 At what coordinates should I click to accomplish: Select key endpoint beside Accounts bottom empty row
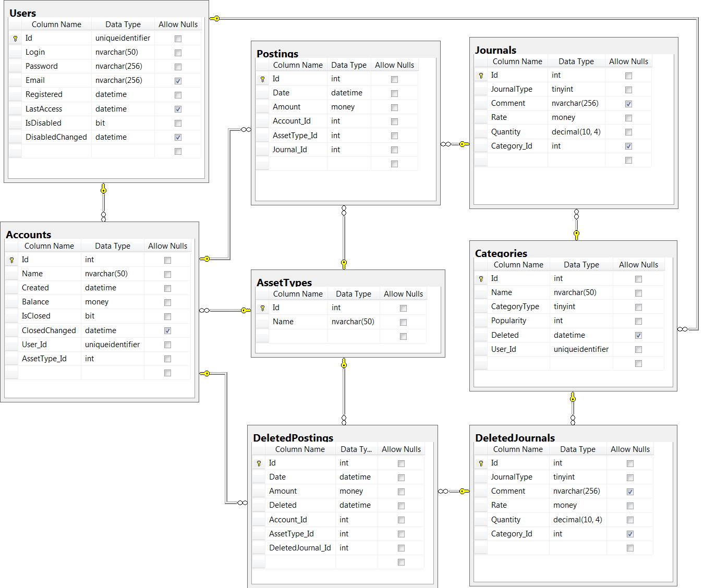coord(205,373)
